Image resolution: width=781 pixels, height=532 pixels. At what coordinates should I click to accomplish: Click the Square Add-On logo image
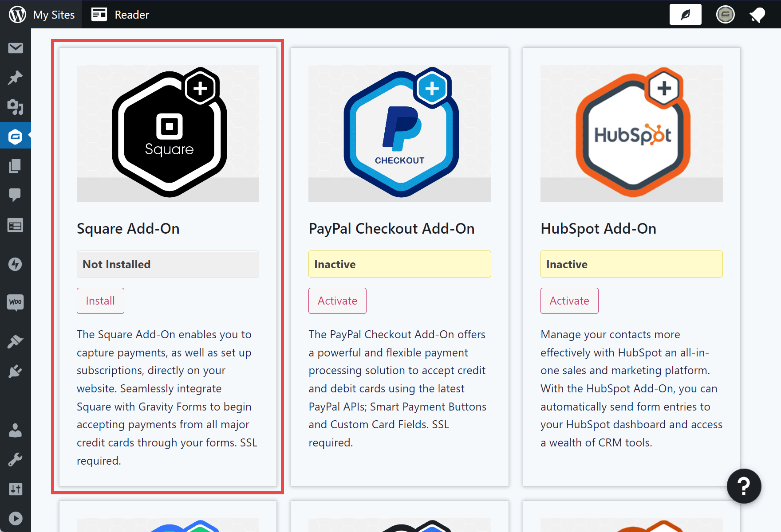click(x=168, y=133)
